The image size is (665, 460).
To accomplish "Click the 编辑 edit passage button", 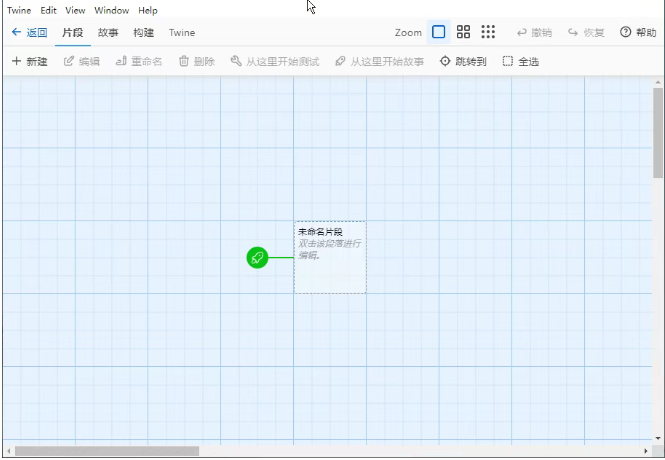I will pos(82,61).
